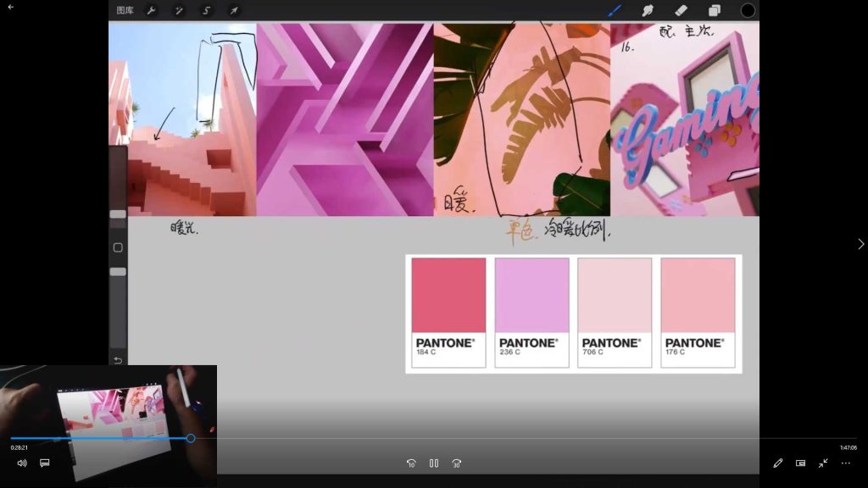
Task: Choose the blue Brush tool
Action: 615,11
